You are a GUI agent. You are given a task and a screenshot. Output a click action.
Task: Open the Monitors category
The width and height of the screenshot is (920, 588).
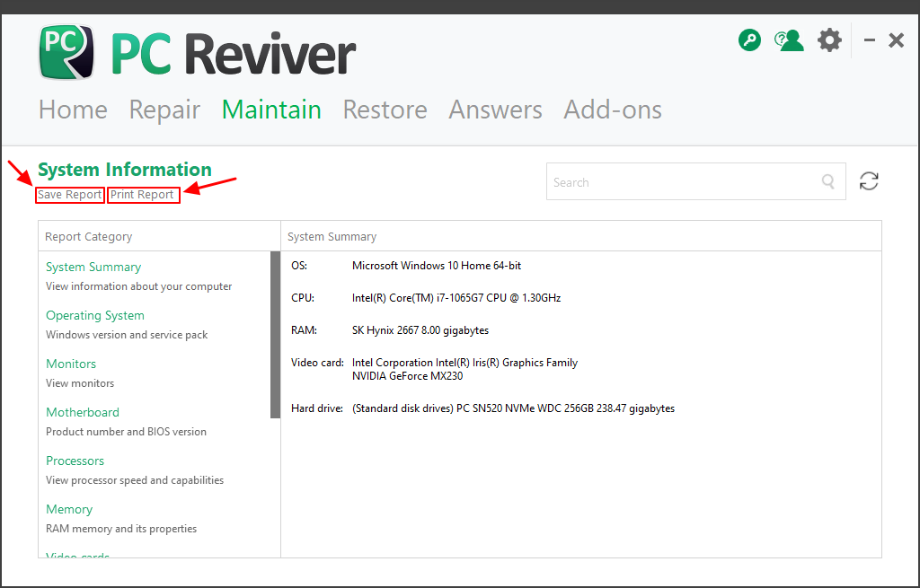[x=71, y=364]
